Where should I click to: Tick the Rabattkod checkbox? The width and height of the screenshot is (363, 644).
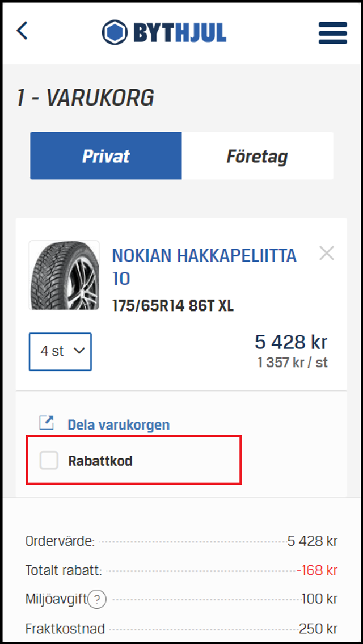click(49, 460)
